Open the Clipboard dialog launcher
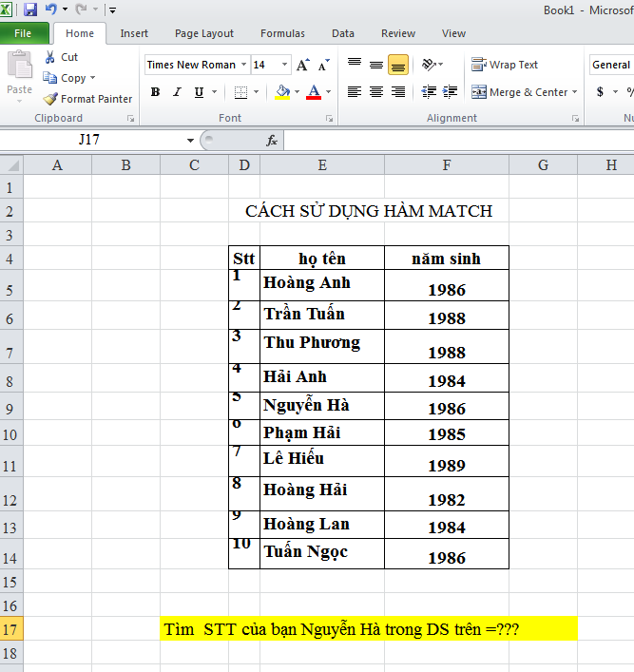This screenshot has height=672, width=634. [131, 119]
